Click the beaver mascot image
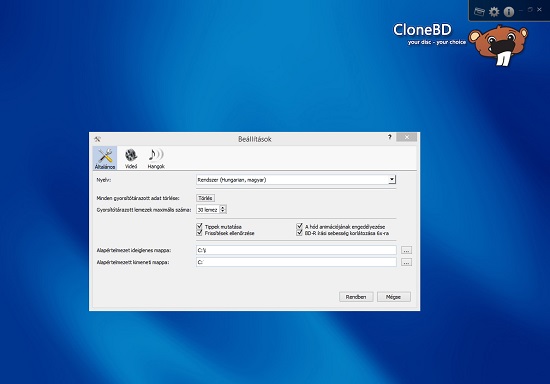550x384 pixels. 498,45
